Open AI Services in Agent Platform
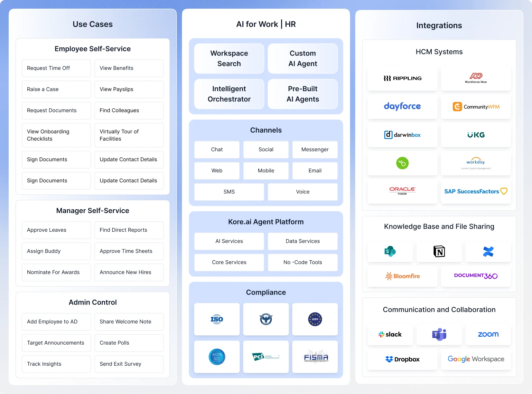Screen dimensions: 532x394 [x=229, y=241]
